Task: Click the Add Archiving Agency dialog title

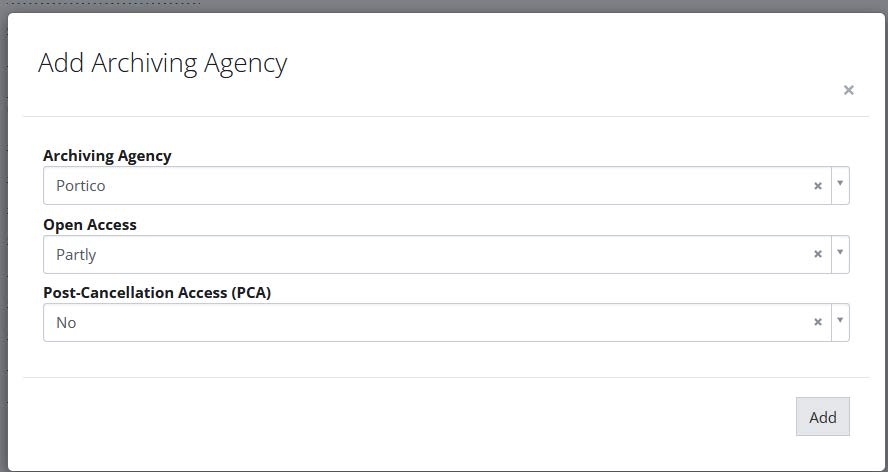Action: pyautogui.click(x=162, y=63)
